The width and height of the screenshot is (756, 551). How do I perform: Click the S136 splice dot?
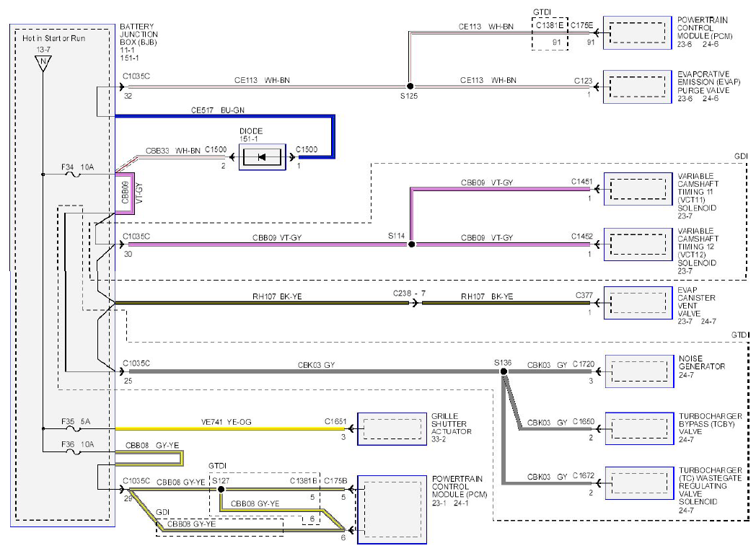pyautogui.click(x=504, y=371)
